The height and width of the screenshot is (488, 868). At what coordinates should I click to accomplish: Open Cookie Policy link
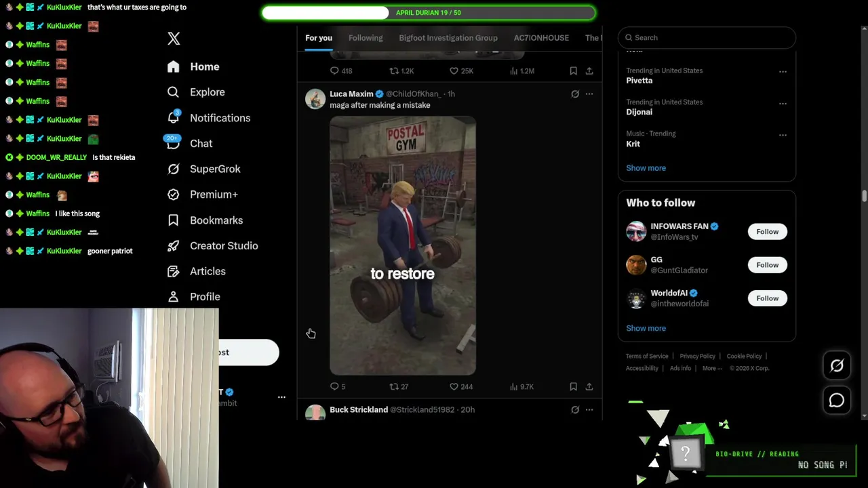tap(744, 356)
